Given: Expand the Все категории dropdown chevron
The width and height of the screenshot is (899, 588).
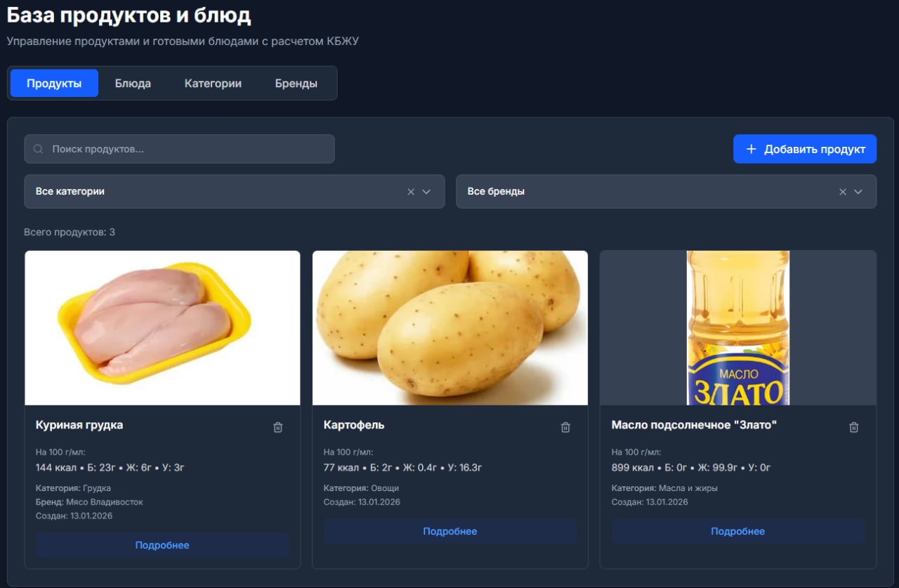Looking at the screenshot, I should [x=426, y=192].
